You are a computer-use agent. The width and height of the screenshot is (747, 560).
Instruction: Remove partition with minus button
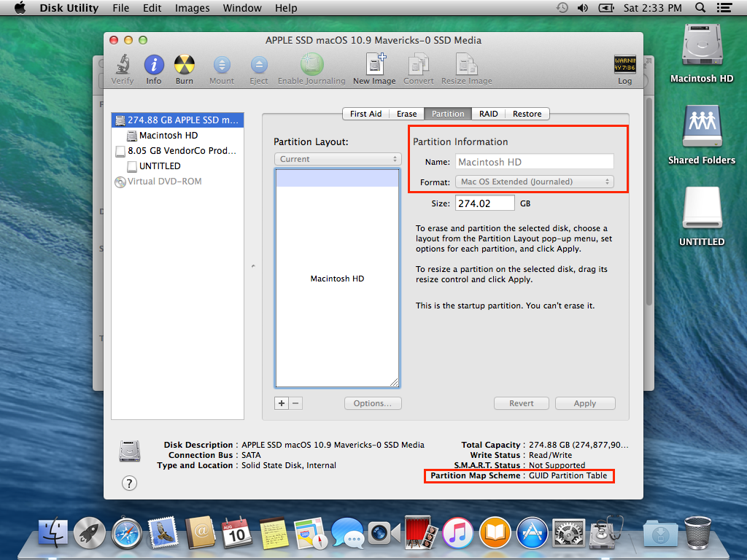pyautogui.click(x=295, y=403)
